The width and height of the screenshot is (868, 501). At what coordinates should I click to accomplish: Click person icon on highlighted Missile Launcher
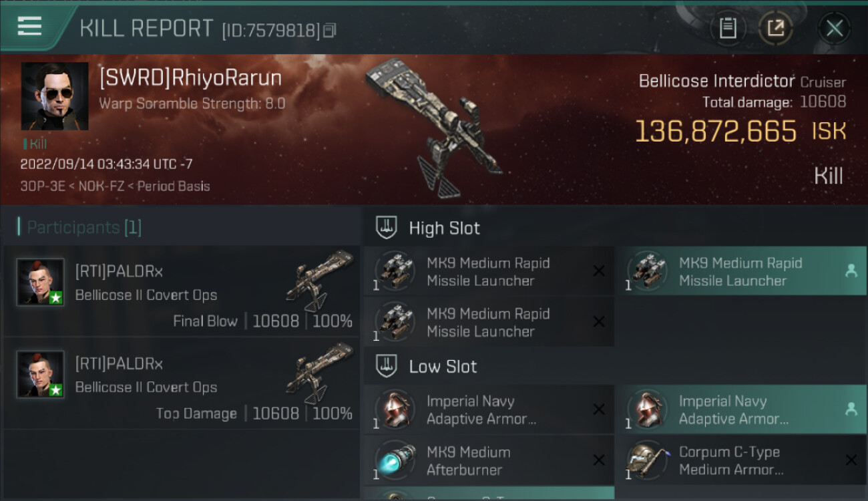pyautogui.click(x=851, y=271)
